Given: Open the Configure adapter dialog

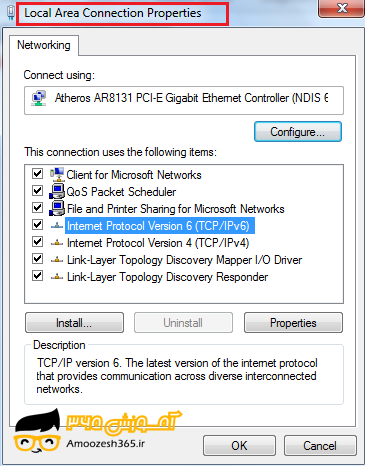Looking at the screenshot, I should [x=298, y=132].
